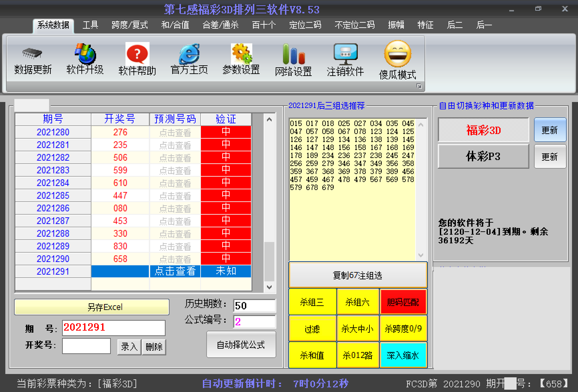The image size is (578, 392).
Task: Click 更新 button beside 福彩3D
Action: point(550,130)
